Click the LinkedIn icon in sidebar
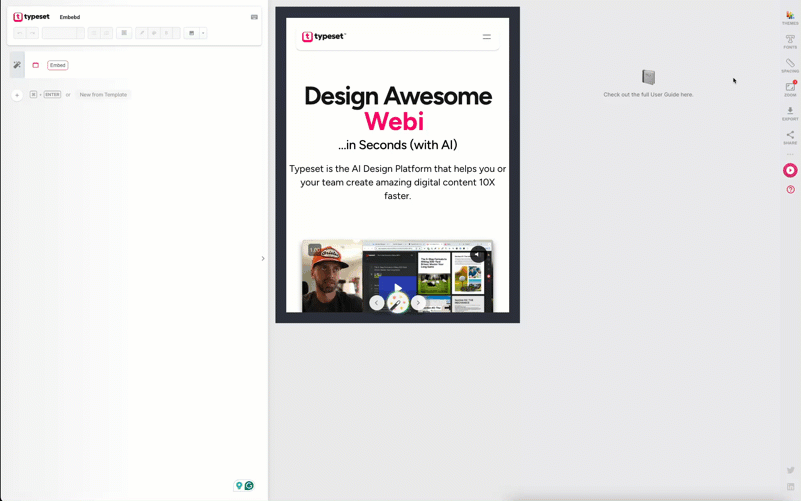This screenshot has height=501, width=801. tap(790, 487)
